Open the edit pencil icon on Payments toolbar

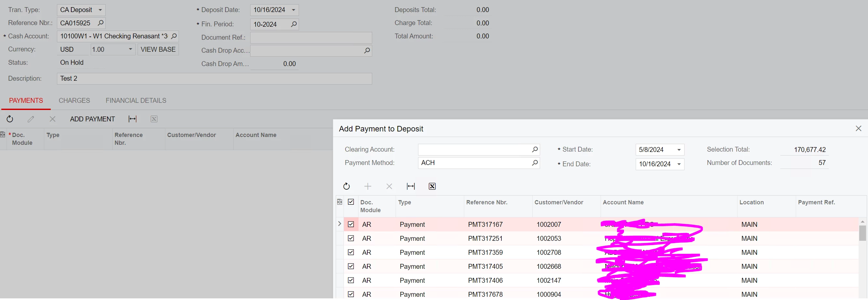coord(31,119)
